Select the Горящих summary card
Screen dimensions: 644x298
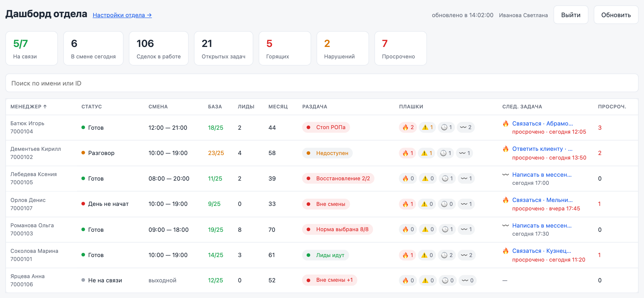(285, 48)
